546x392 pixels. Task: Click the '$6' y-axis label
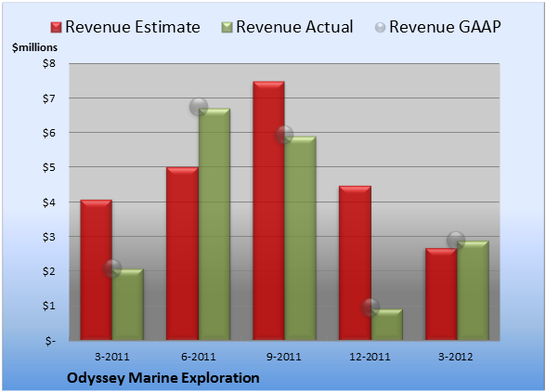[48, 133]
